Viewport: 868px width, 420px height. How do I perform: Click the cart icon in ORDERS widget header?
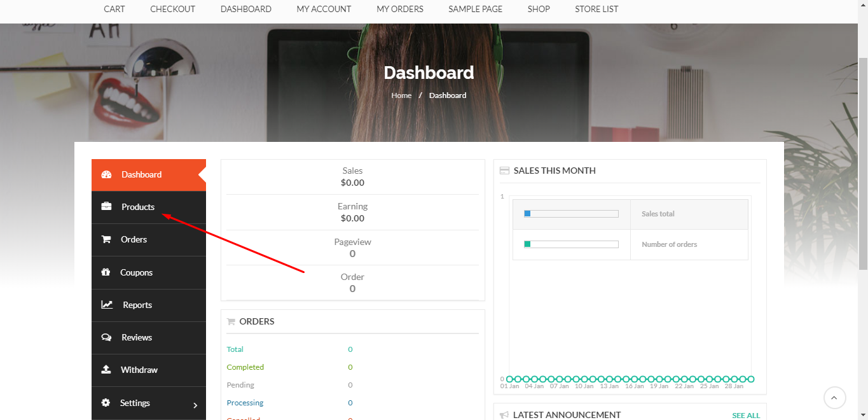coord(231,321)
